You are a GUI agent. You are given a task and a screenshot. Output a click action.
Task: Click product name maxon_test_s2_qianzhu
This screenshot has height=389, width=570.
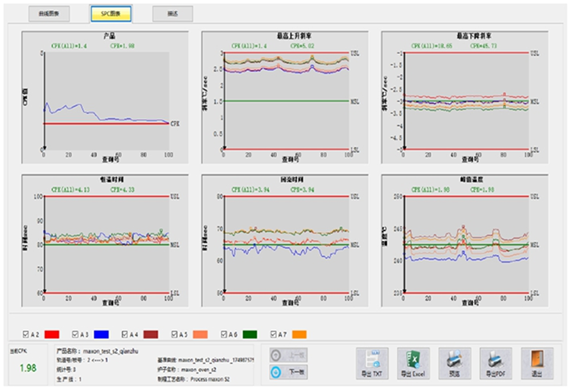[x=111, y=351]
